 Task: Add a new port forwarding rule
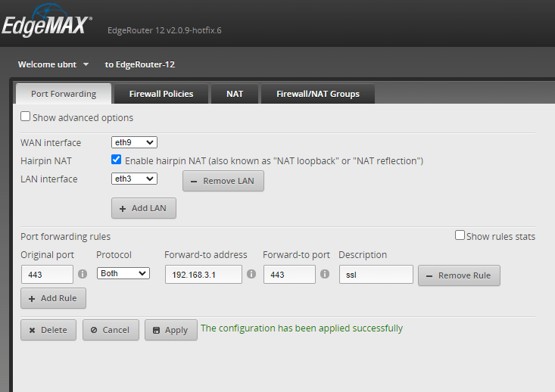53,298
